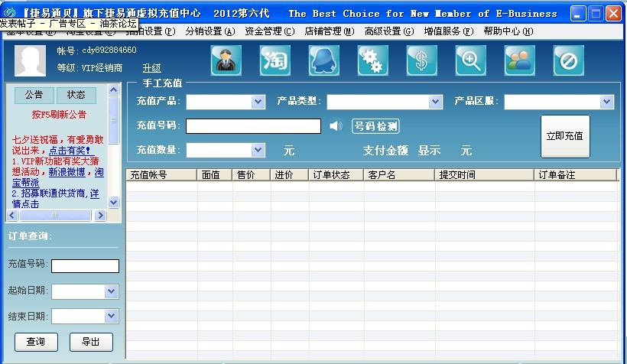Expand the 产品类型 dropdown

coord(436,102)
